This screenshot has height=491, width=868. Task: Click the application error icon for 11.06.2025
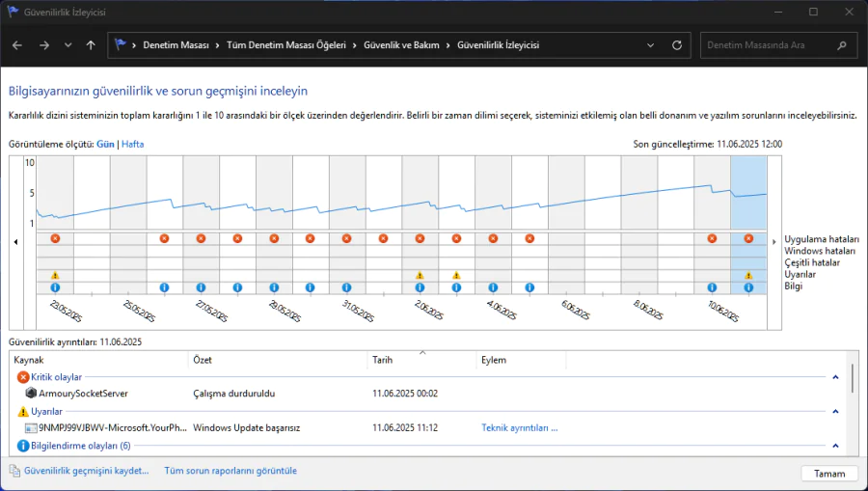click(x=748, y=238)
